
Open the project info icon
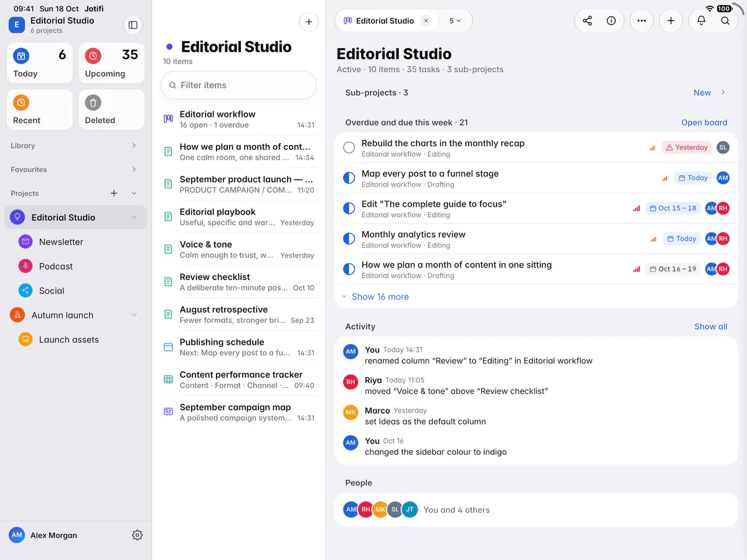pos(611,21)
